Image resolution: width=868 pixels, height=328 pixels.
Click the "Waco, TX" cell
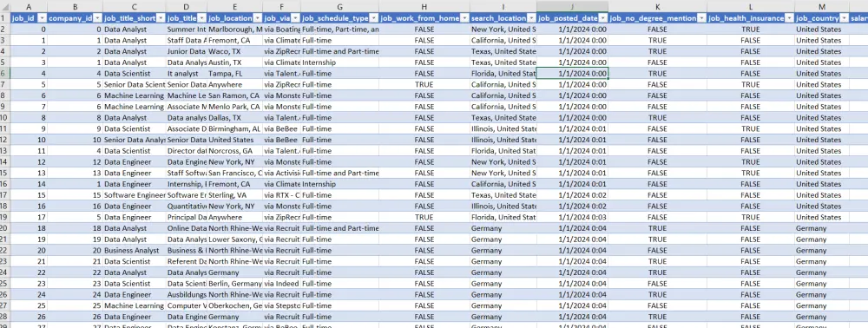tap(235, 51)
